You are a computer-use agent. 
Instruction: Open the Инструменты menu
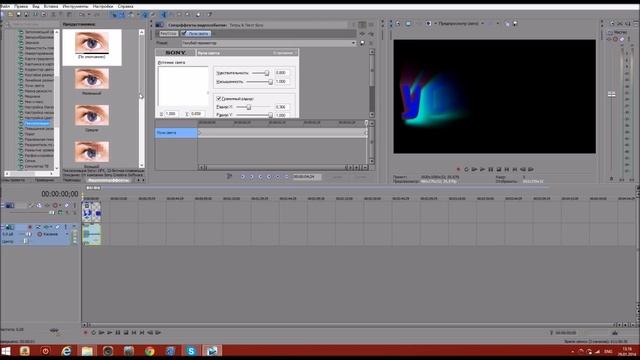coord(76,7)
